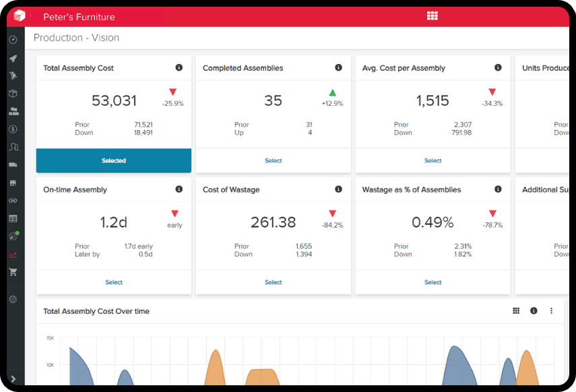576x392 pixels.
Task: Open grid view icon on Cost Over time chart
Action: coord(516,311)
